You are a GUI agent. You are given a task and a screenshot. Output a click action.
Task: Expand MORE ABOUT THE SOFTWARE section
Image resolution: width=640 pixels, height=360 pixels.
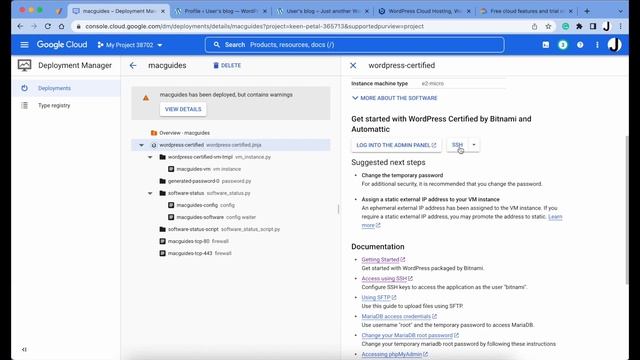[x=395, y=98]
